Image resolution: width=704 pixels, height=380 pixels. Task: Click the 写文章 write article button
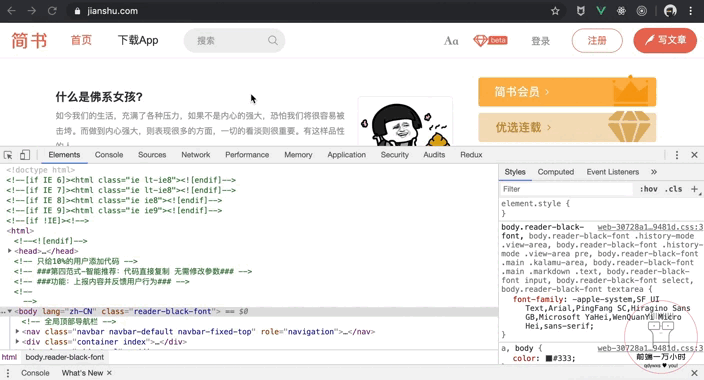click(x=665, y=40)
